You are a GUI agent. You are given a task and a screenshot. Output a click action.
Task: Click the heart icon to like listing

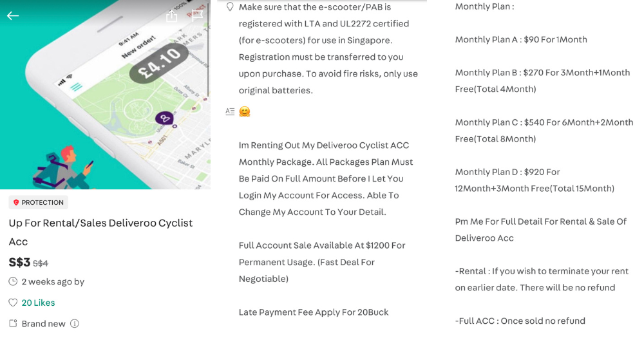(13, 303)
